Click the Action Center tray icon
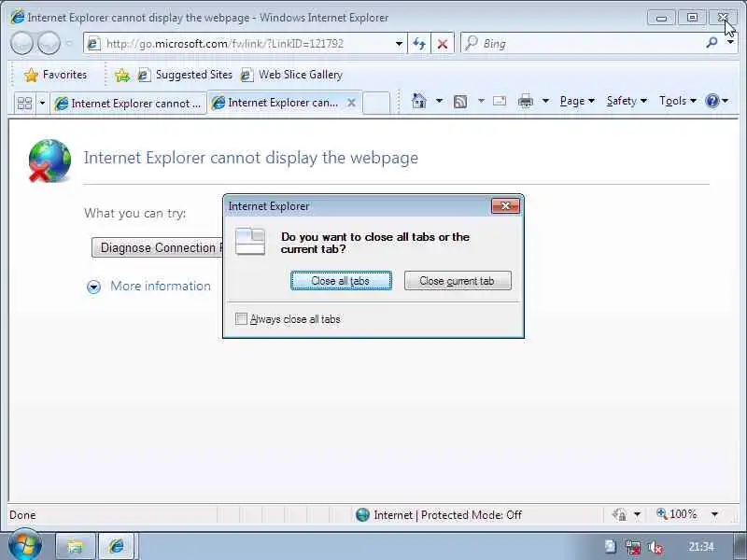 coord(611,547)
